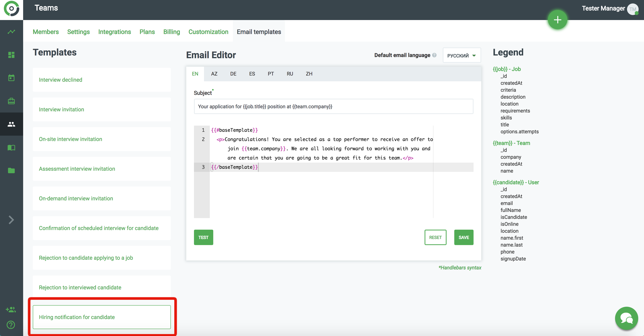Click the add people icon in sidebar

[x=11, y=310]
